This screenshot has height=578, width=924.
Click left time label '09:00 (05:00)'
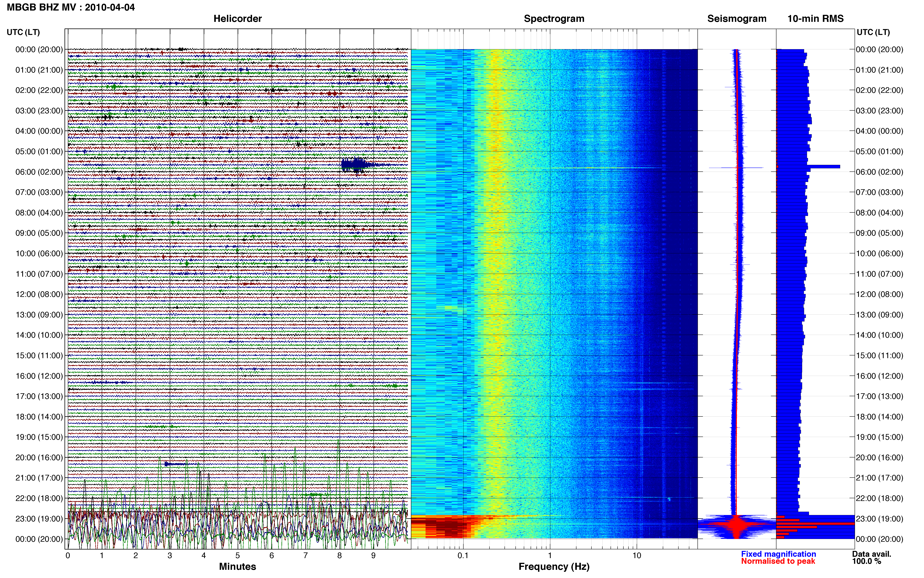click(39, 233)
